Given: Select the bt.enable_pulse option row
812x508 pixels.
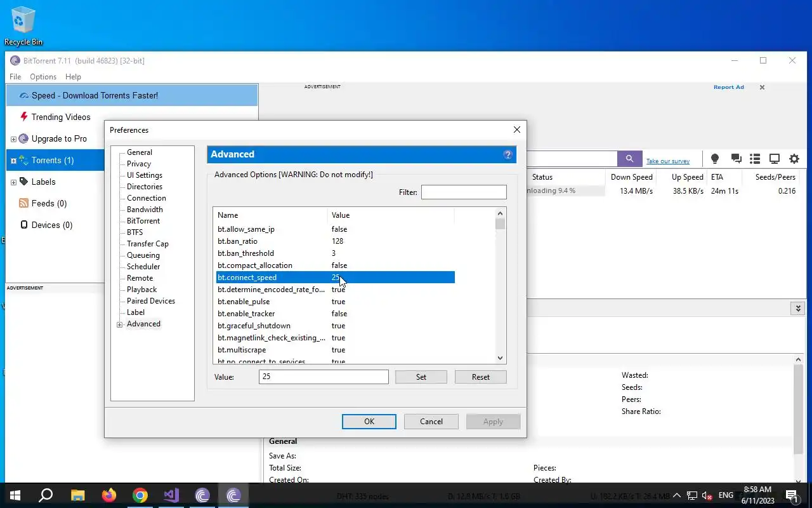Looking at the screenshot, I should coord(336,302).
